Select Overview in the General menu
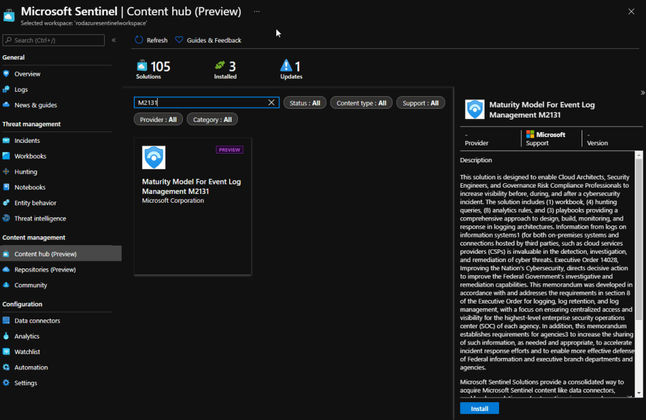Image resolution: width=646 pixels, height=420 pixels. click(x=27, y=74)
